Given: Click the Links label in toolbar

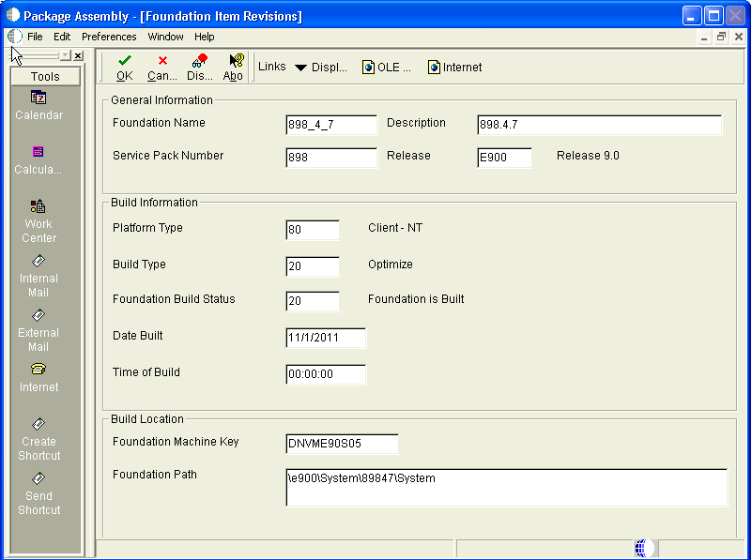Looking at the screenshot, I should (272, 67).
